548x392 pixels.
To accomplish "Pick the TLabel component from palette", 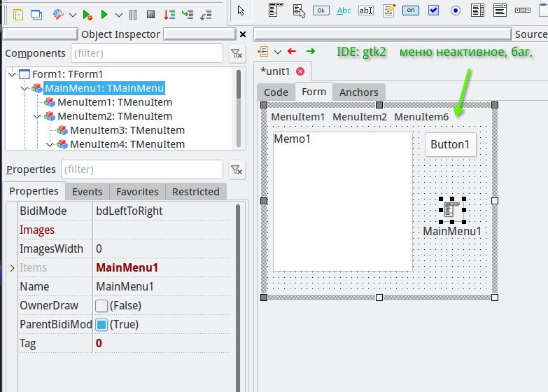I will coord(344,10).
